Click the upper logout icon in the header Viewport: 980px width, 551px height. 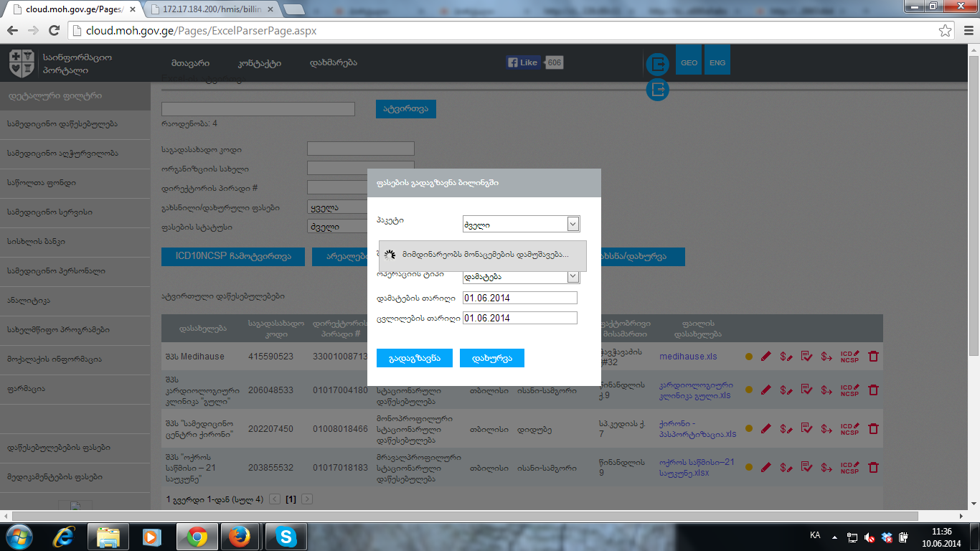coord(657,64)
